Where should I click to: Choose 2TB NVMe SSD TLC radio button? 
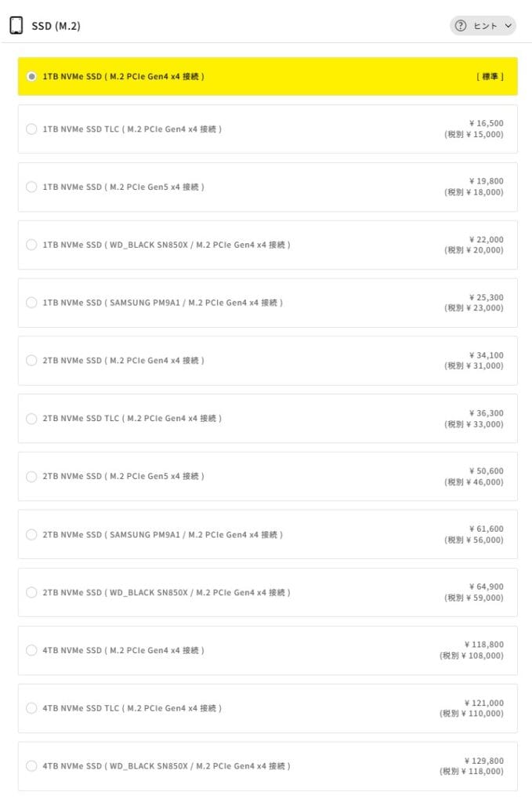coord(31,419)
